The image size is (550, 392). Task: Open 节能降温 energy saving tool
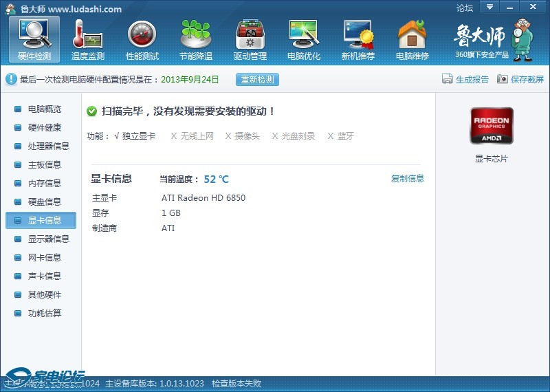click(196, 39)
